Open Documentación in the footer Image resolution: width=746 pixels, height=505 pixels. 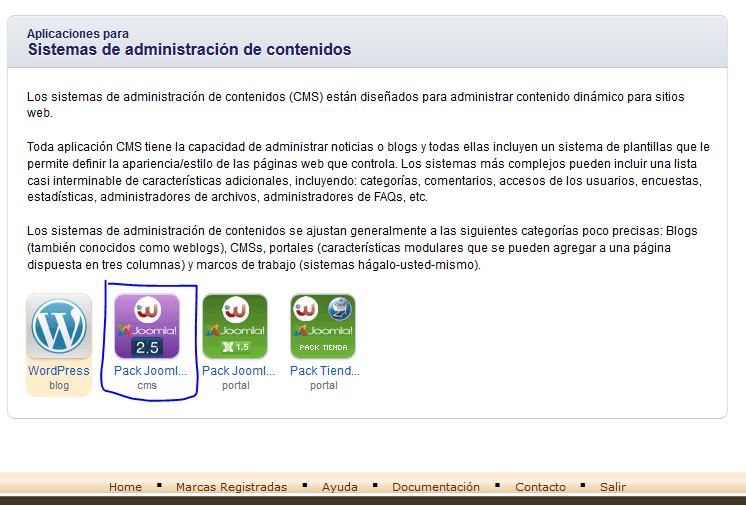[x=436, y=487]
